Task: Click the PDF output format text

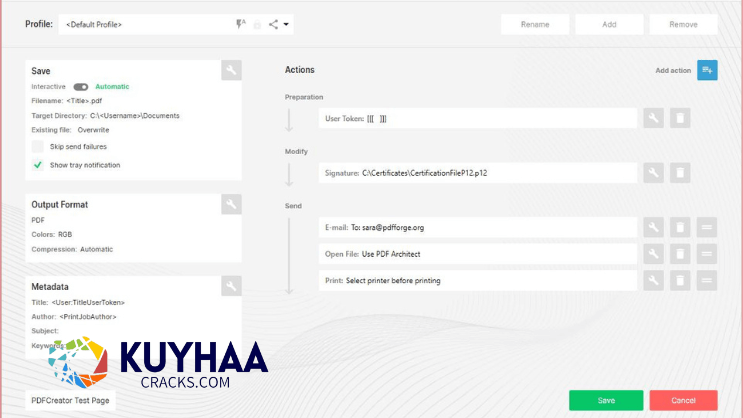Action: [38, 220]
